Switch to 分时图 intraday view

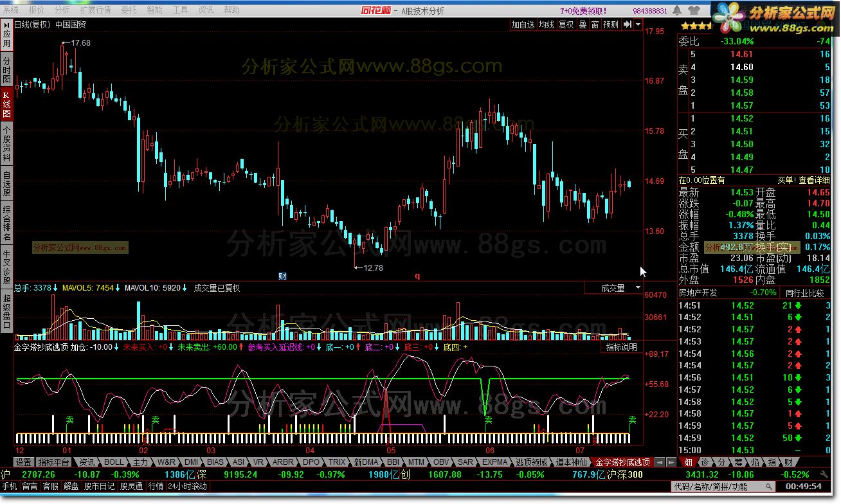(6, 71)
